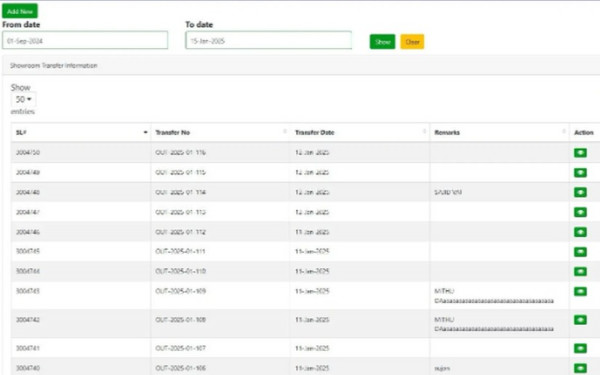Click eye icon in row OUT-2025-01-113
This screenshot has height=375, width=600.
click(x=580, y=212)
